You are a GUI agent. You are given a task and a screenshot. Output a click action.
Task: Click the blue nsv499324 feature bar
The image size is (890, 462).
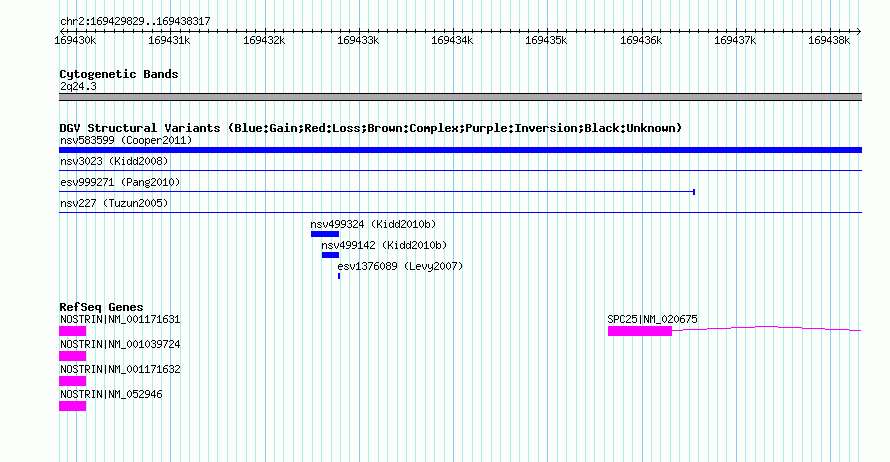pos(325,234)
